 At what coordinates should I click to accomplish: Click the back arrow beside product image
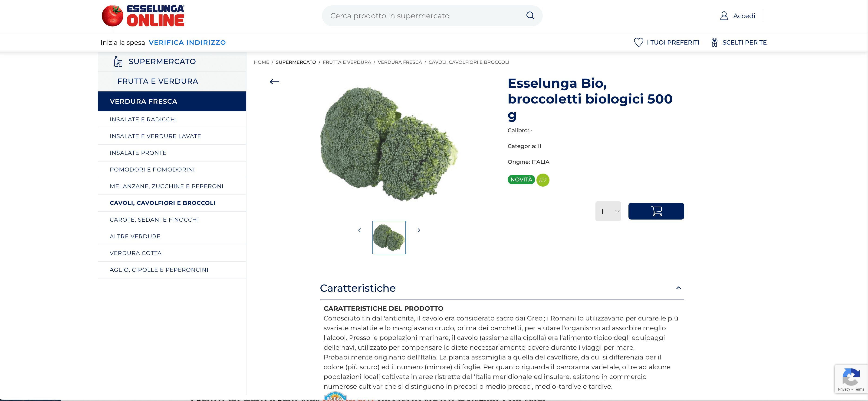coord(274,82)
